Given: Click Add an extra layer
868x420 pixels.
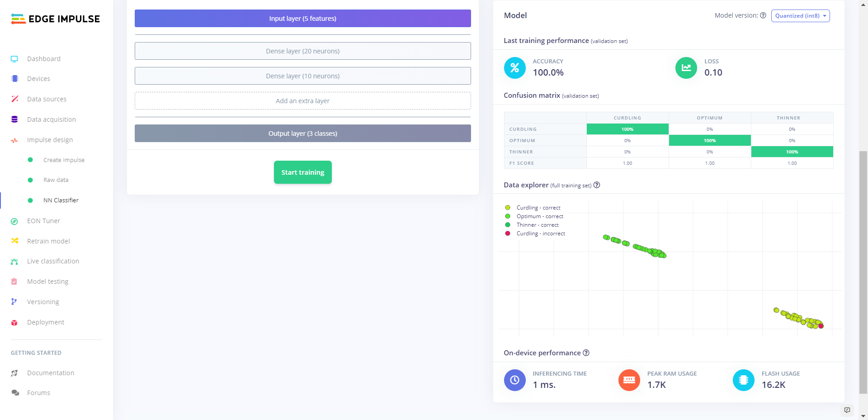Looking at the screenshot, I should 302,101.
